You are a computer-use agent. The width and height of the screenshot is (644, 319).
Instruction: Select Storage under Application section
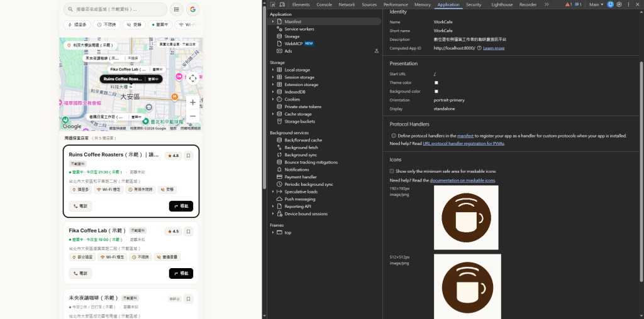click(292, 36)
